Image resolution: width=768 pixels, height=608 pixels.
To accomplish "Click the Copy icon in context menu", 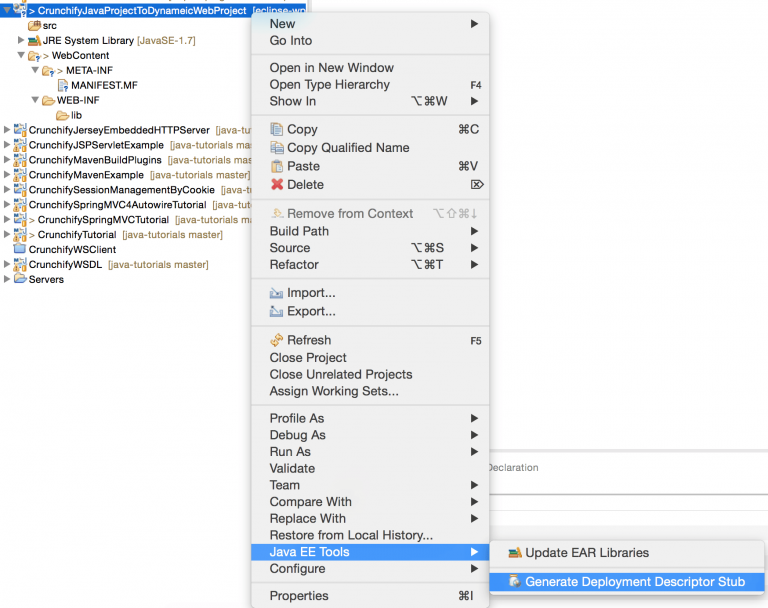I will [277, 129].
